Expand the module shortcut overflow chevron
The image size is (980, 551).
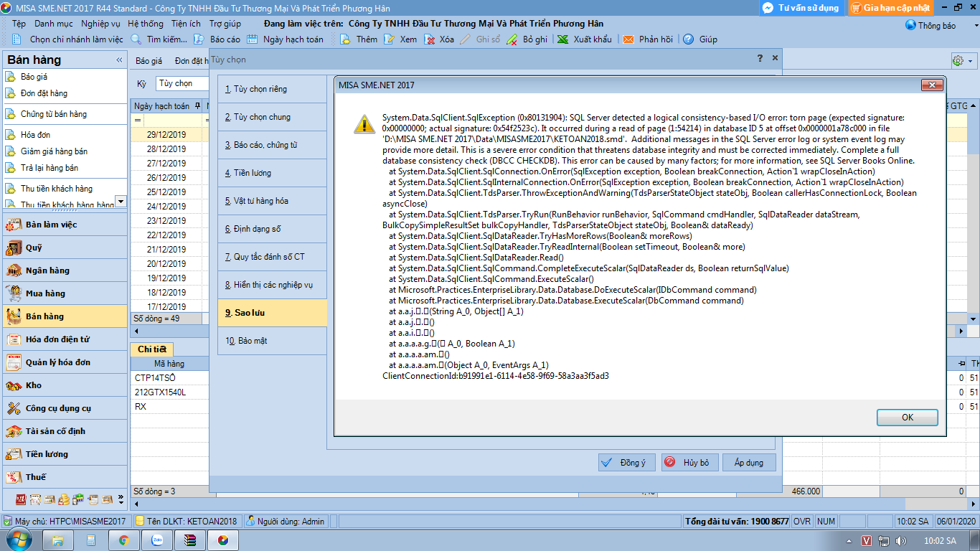(121, 499)
